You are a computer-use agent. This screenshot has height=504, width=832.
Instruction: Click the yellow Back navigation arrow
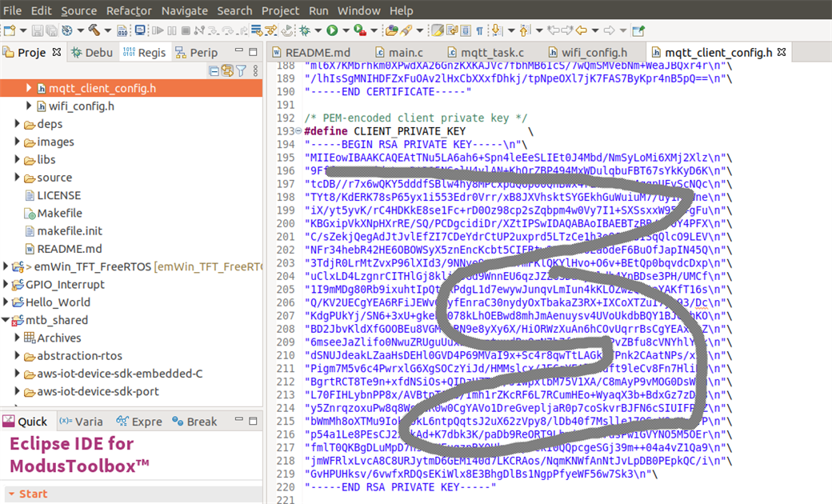(582, 30)
